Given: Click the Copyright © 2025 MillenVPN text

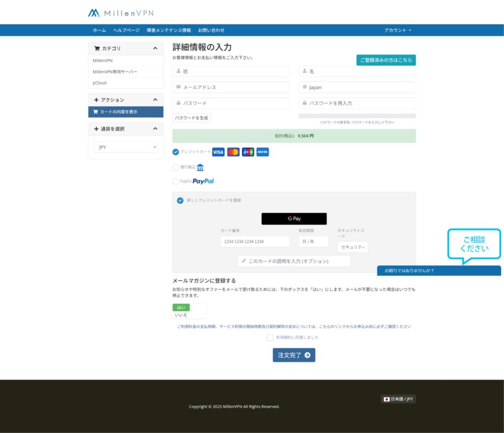Looking at the screenshot, I should 234,406.
